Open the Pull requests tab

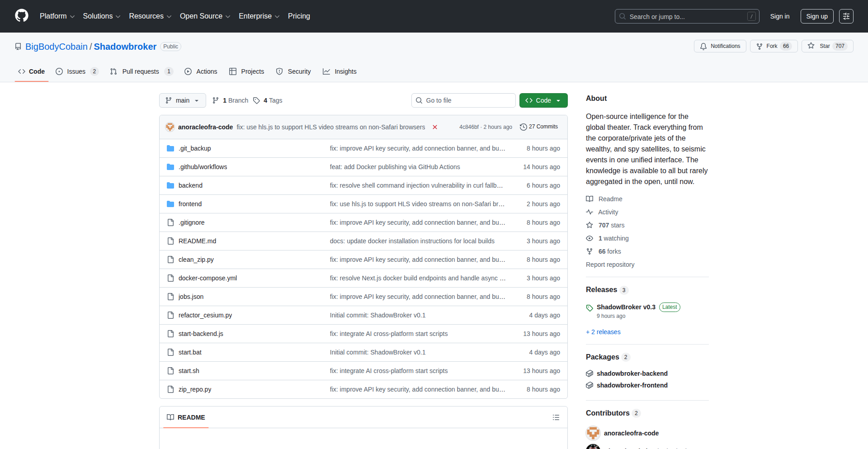(x=141, y=71)
